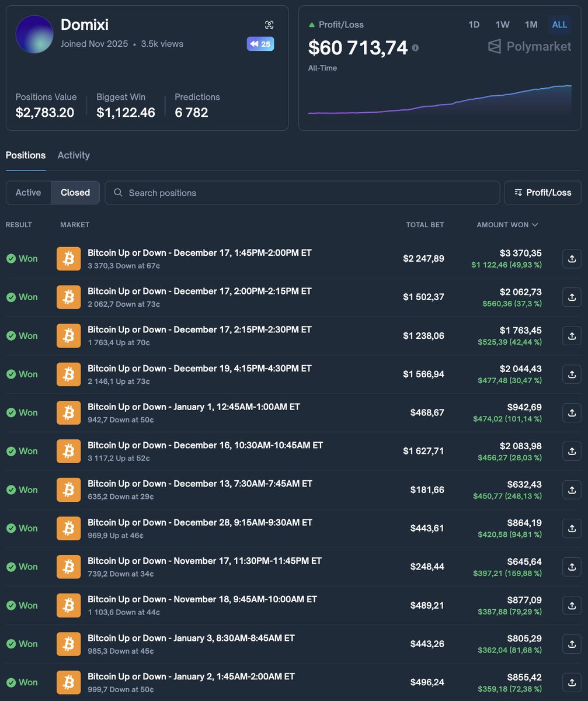588x701 pixels.
Task: Share the December 13, 7:30AM-7:45AM position
Action: 572,490
